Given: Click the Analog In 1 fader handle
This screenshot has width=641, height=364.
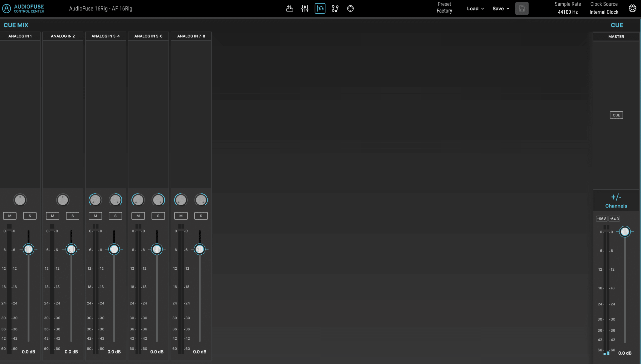Looking at the screenshot, I should [29, 249].
